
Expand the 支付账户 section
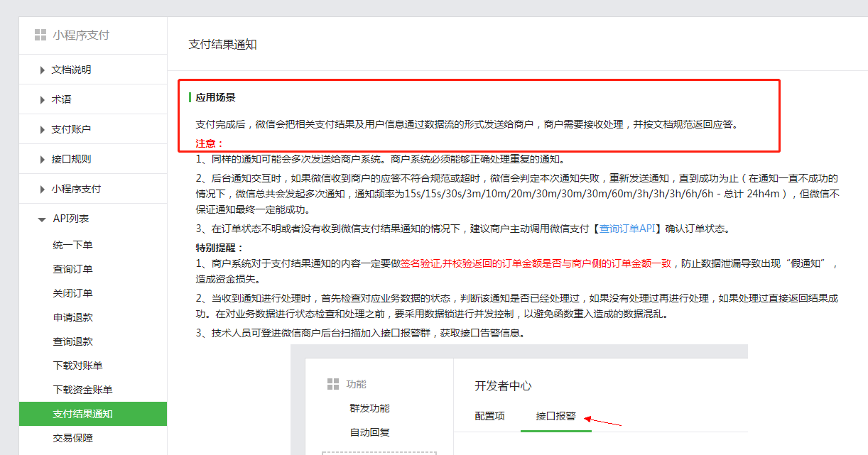(73, 129)
